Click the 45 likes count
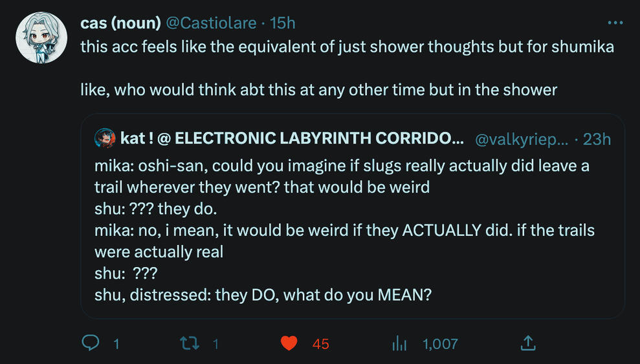640x364 pixels. click(x=321, y=344)
